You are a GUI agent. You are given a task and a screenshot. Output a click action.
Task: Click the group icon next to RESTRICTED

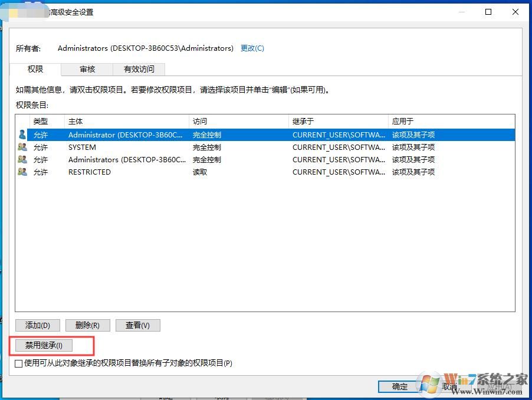click(x=22, y=172)
